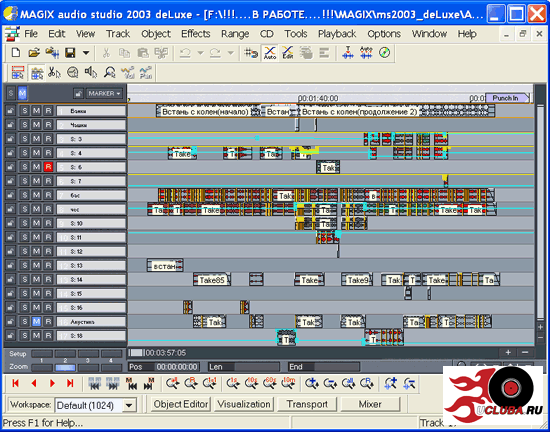
Task: Open the Track menu
Action: [x=118, y=34]
